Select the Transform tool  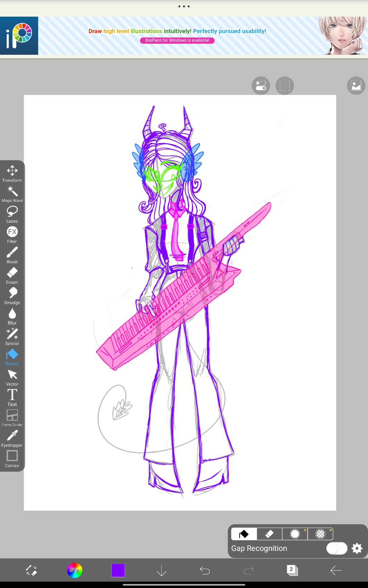click(x=12, y=173)
